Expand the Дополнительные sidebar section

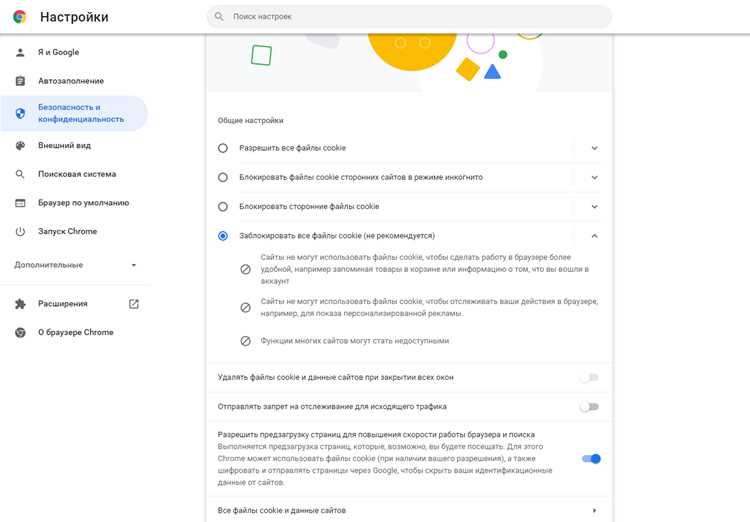(76, 265)
